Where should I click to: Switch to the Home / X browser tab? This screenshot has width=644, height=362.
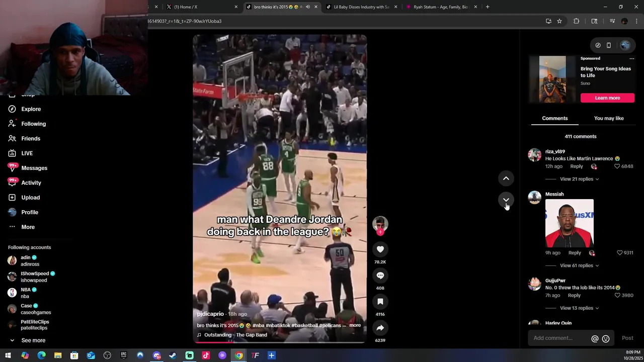click(x=202, y=7)
